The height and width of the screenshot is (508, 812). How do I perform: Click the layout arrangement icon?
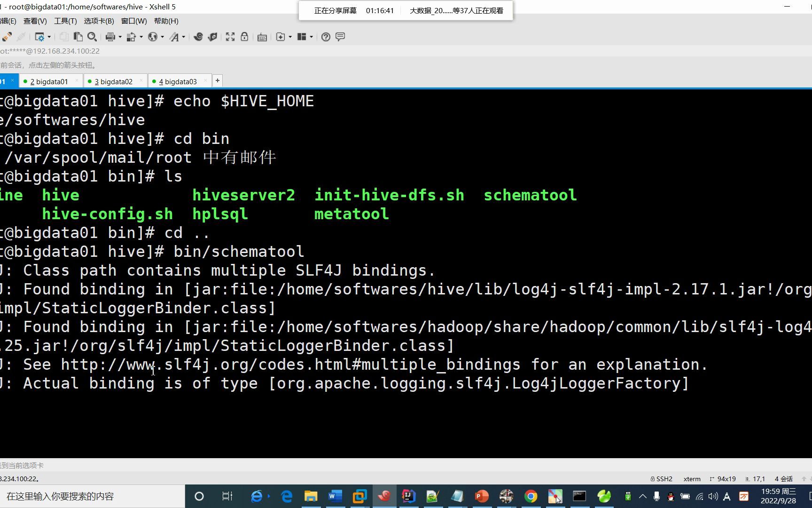(x=302, y=37)
